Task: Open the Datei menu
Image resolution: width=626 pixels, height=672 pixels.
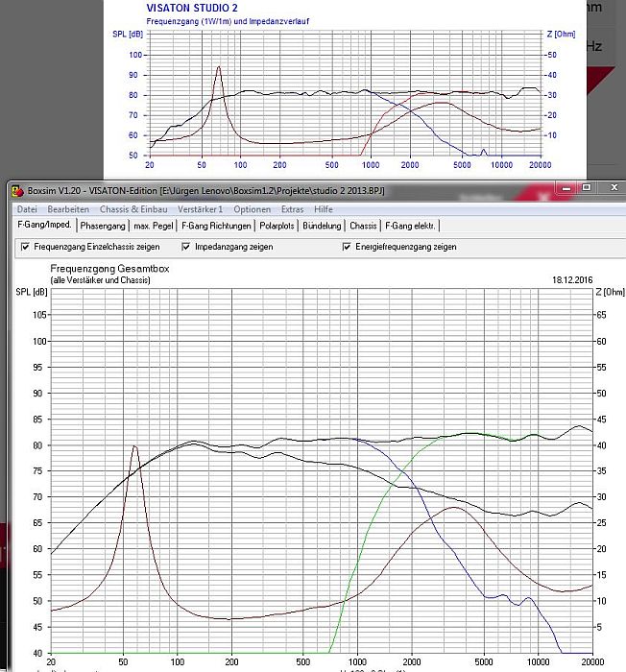Action: pyautogui.click(x=27, y=209)
